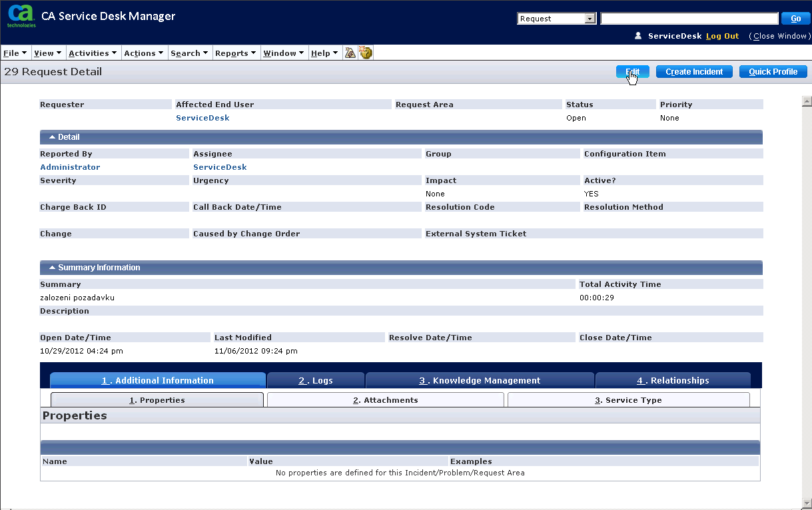Open the Search menu
Viewport: 812px width, 510px height.
pyautogui.click(x=189, y=53)
